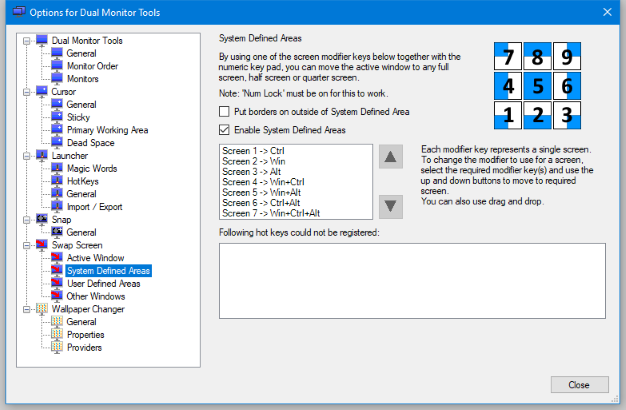Click the Snap category icon

click(42, 219)
